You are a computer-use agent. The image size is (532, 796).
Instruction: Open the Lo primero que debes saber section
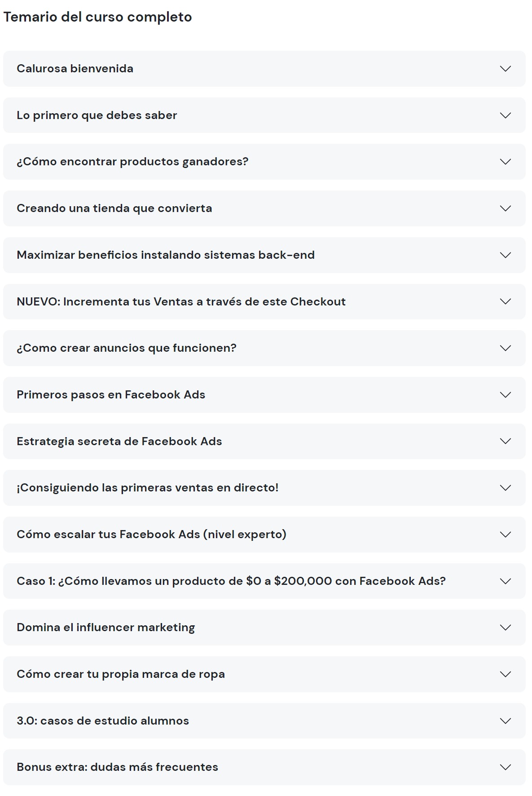(505, 115)
